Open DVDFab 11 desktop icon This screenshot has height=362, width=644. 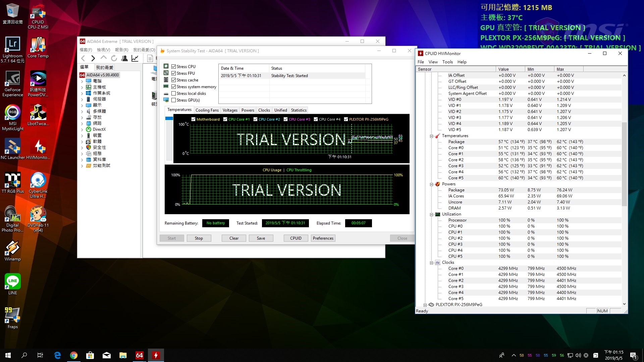tap(38, 219)
